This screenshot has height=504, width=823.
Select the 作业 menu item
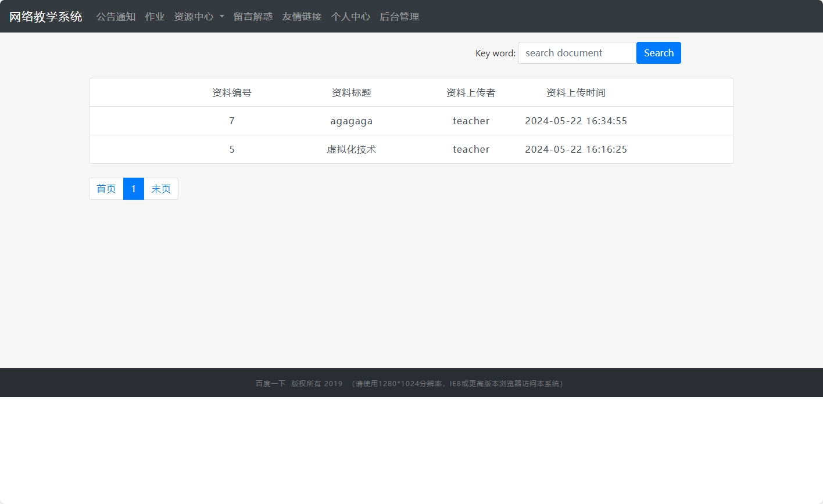tap(155, 16)
